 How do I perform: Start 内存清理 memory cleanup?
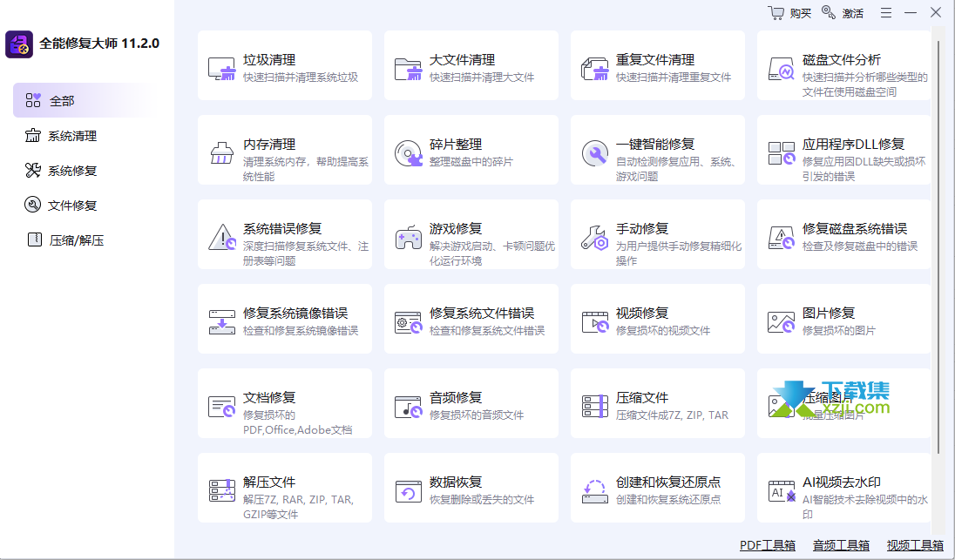click(x=284, y=150)
